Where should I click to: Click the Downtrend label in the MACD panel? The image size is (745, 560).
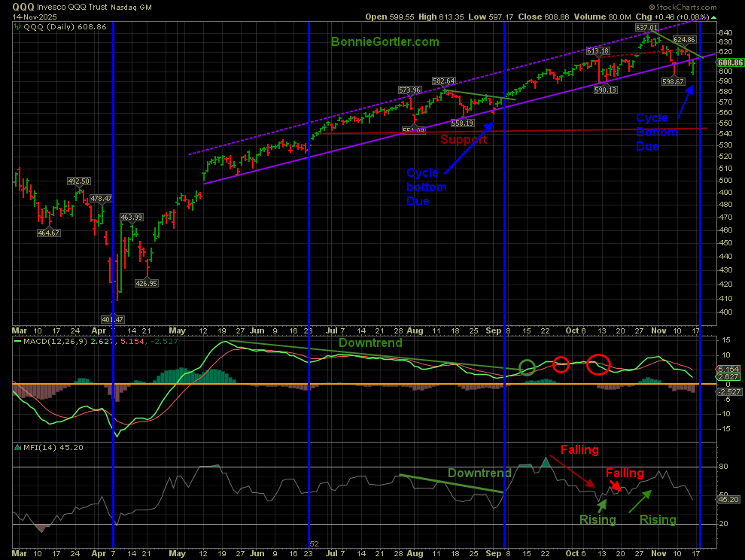pyautogui.click(x=370, y=342)
